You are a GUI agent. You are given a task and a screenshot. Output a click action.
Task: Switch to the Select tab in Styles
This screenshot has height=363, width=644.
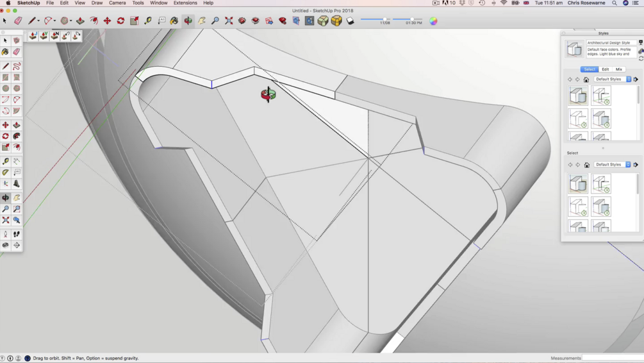(590, 69)
